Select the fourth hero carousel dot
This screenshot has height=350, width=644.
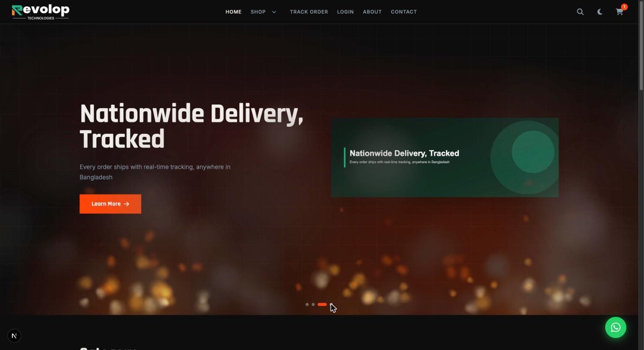332,305
